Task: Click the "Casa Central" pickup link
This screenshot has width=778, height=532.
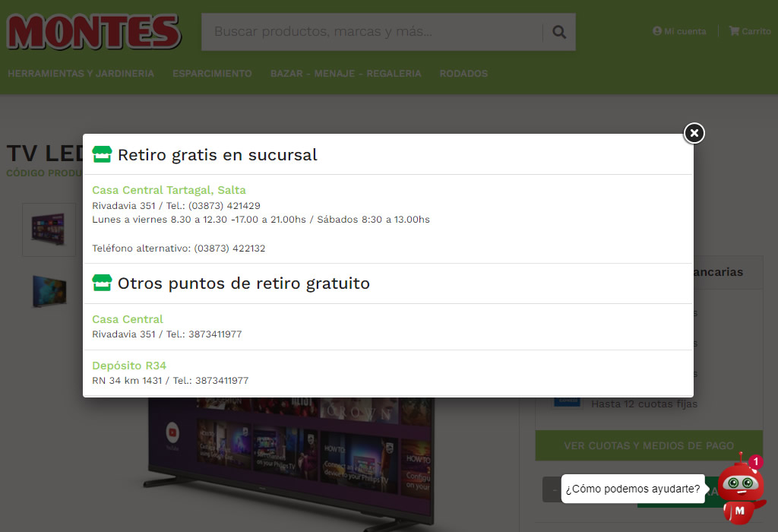Action: (x=127, y=319)
